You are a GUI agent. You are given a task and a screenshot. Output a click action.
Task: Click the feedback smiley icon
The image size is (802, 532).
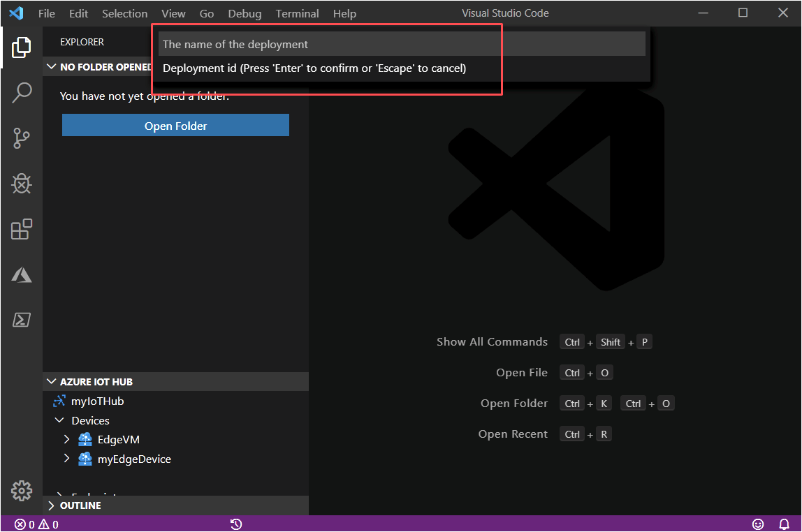point(758,524)
